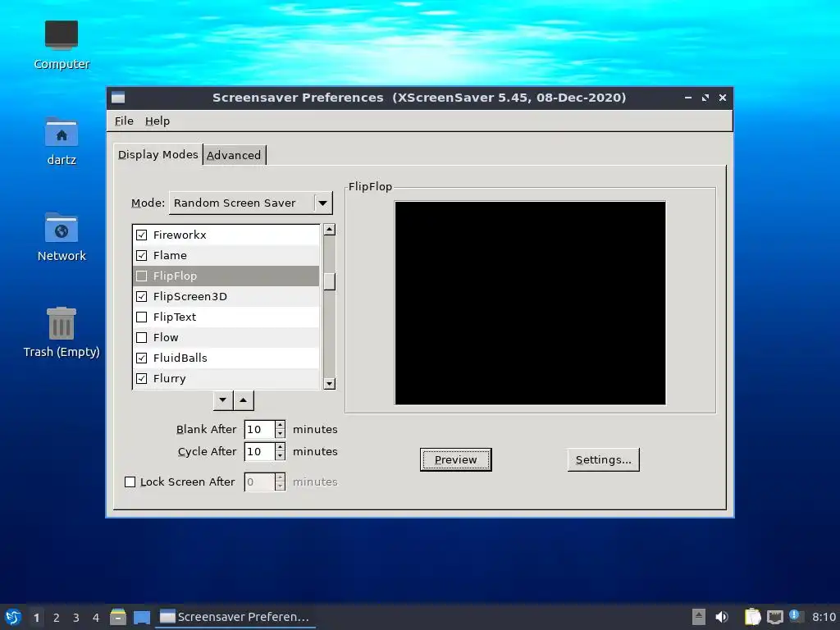Image resolution: width=840 pixels, height=630 pixels.
Task: Select the Flame row in the list
Action: click(226, 256)
